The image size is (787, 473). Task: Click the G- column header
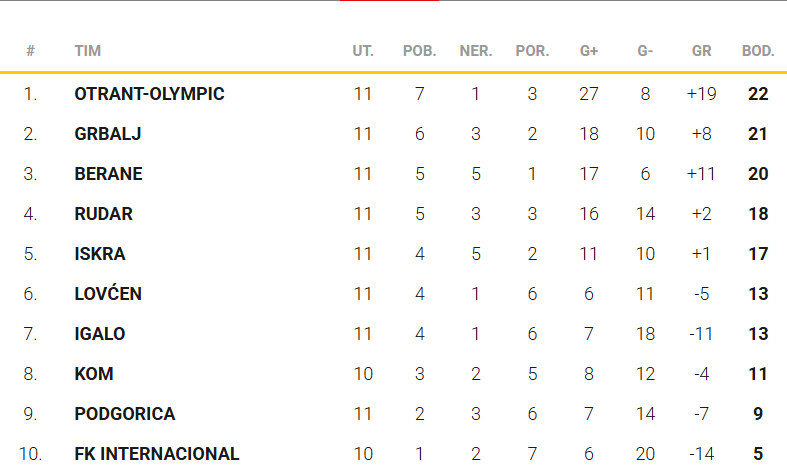tap(645, 51)
